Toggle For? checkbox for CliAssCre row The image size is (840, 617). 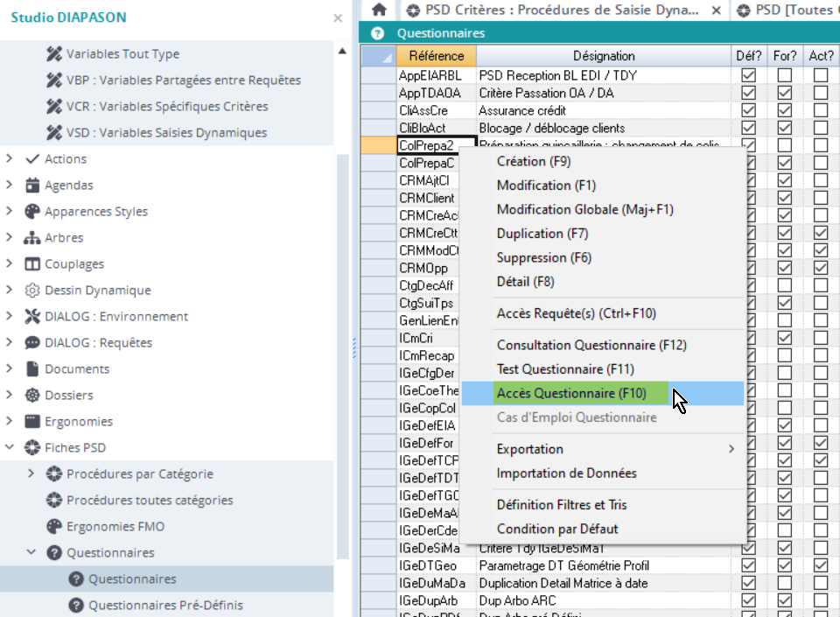785,111
